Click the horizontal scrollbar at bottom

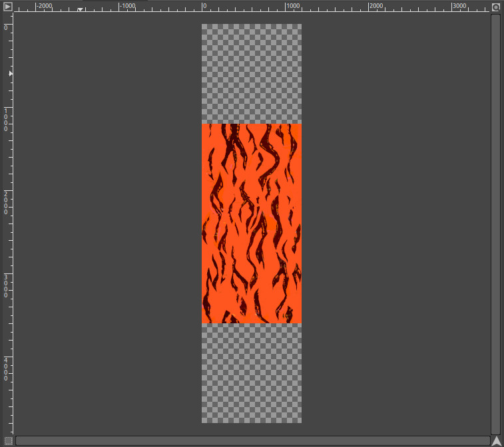[x=252, y=440]
